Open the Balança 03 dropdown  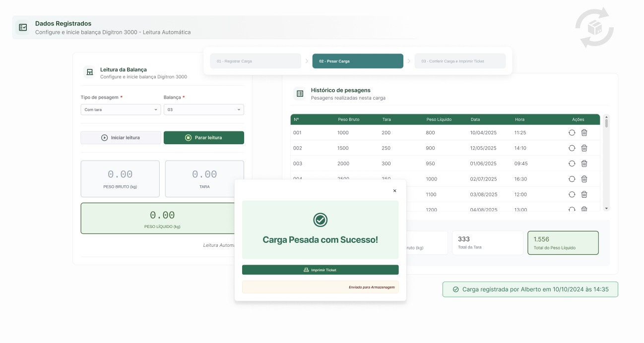204,110
